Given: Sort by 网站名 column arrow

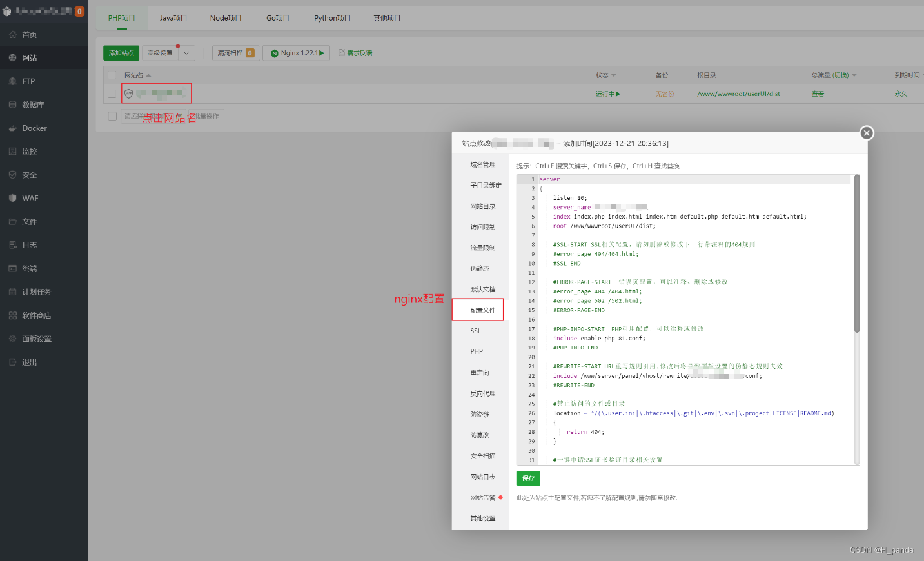Looking at the screenshot, I should click(148, 75).
